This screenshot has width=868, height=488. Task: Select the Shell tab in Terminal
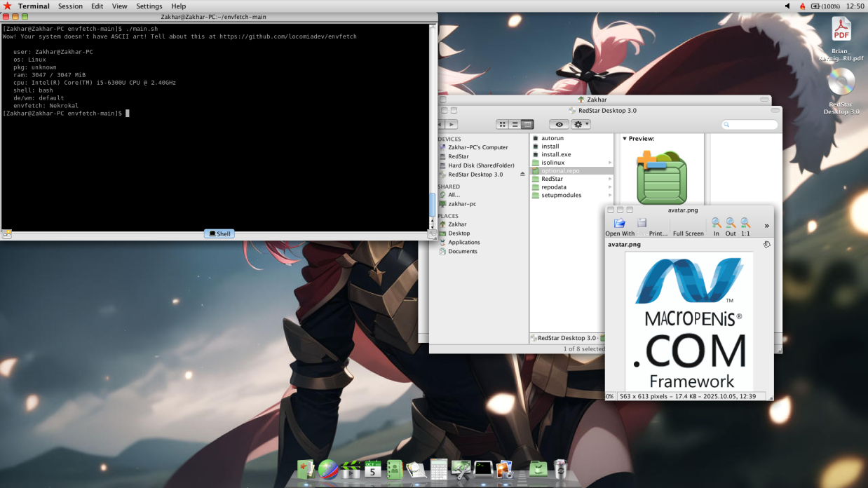coord(219,233)
